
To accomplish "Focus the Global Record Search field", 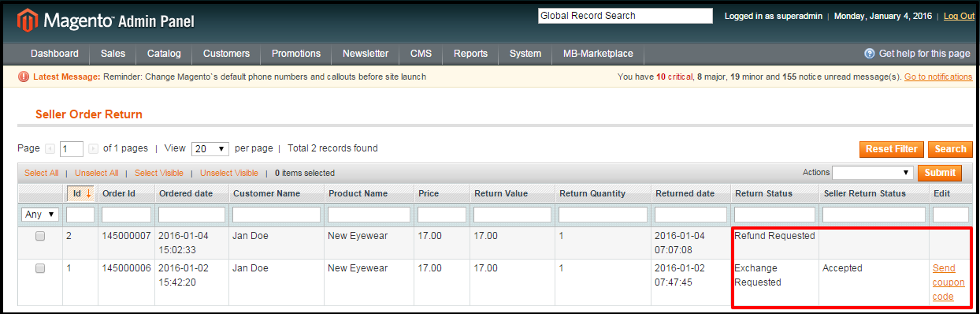I will coord(625,16).
